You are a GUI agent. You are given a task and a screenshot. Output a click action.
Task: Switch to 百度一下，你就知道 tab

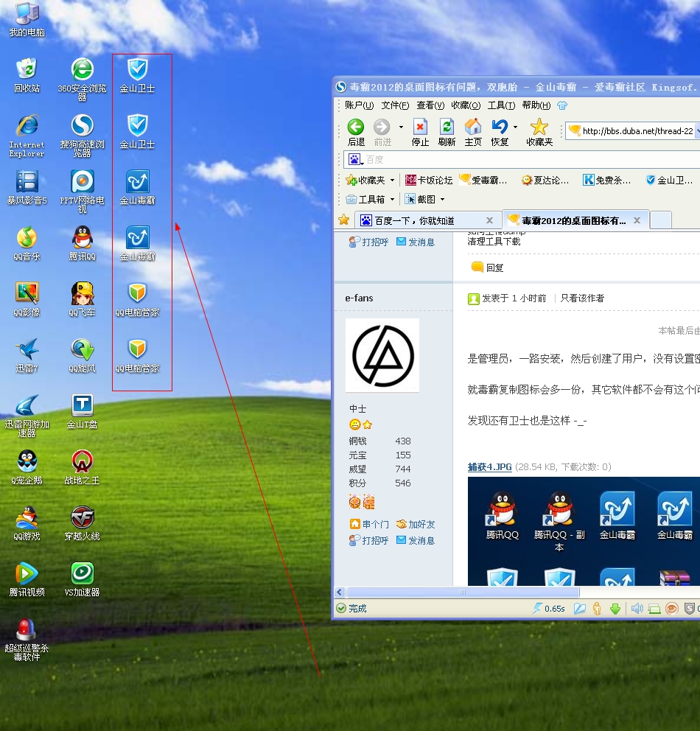pos(428,220)
